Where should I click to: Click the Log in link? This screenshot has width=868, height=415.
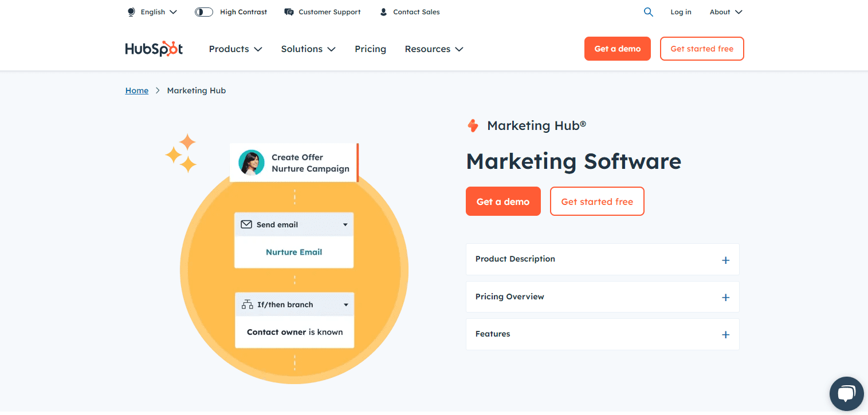tap(681, 12)
